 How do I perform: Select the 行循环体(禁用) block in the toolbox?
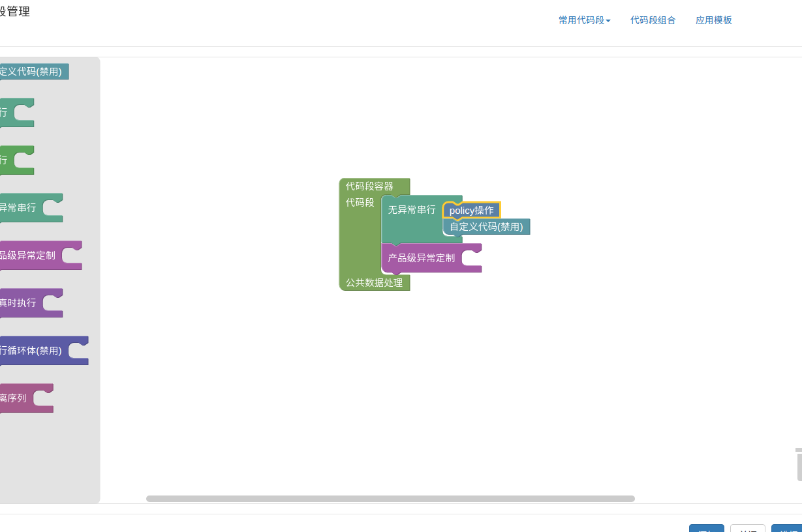tap(33, 351)
